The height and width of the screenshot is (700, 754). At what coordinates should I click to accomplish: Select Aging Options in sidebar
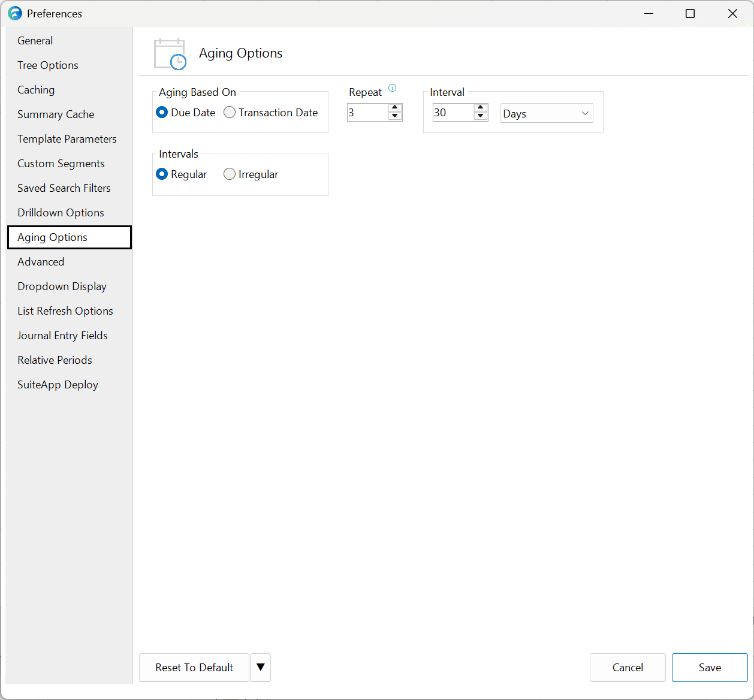70,237
